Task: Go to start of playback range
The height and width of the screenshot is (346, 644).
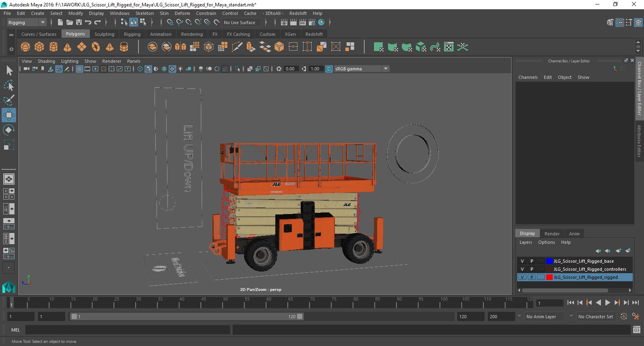Action: tap(571, 303)
